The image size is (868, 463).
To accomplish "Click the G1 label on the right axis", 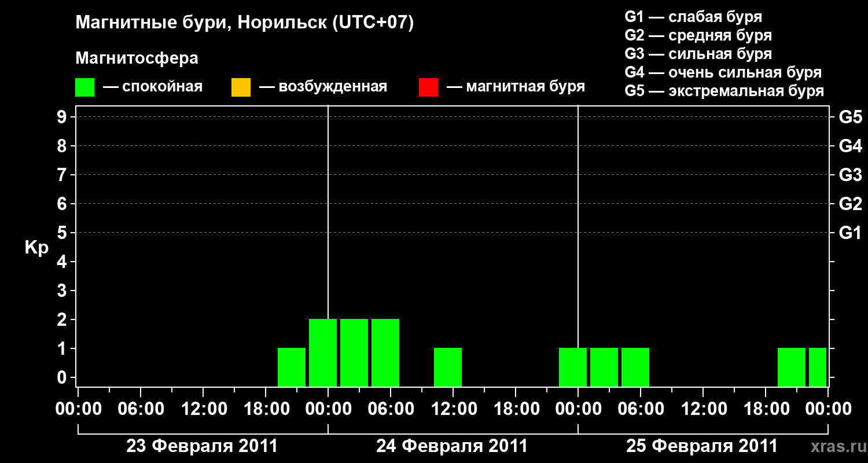I will click(x=850, y=233).
